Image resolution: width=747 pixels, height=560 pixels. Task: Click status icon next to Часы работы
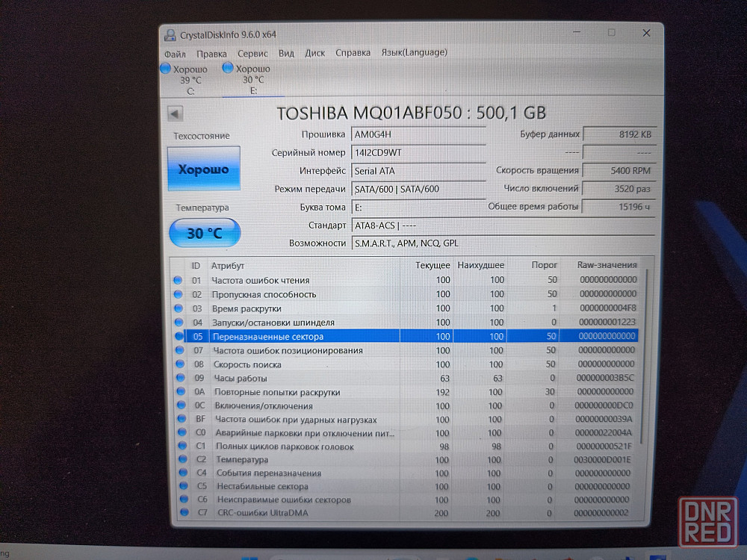tap(179, 379)
